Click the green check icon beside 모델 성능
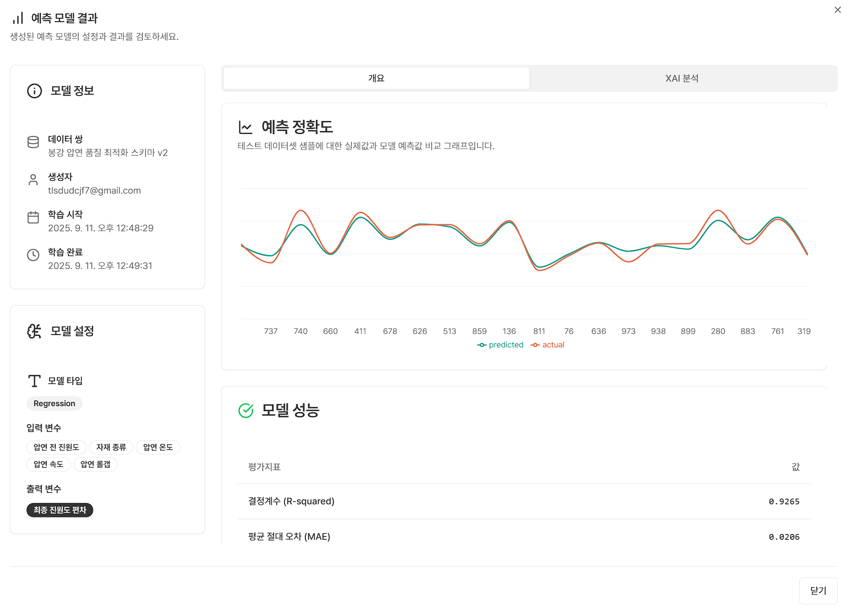The height and width of the screenshot is (616, 849). click(246, 410)
